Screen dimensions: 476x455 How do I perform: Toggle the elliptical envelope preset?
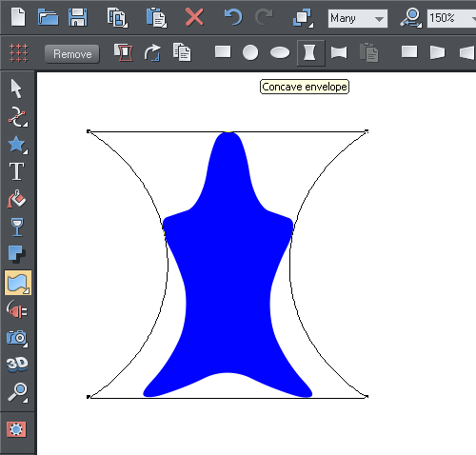280,52
